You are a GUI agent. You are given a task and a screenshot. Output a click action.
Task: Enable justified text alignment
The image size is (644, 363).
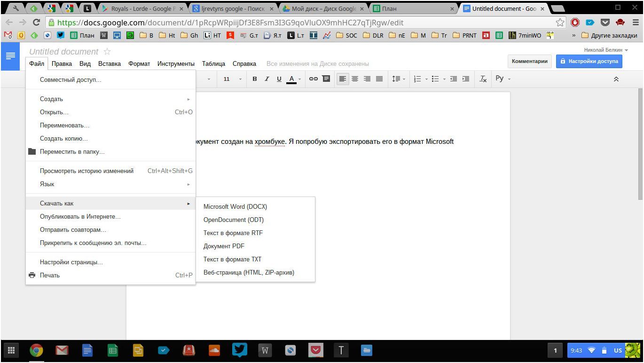[379, 79]
